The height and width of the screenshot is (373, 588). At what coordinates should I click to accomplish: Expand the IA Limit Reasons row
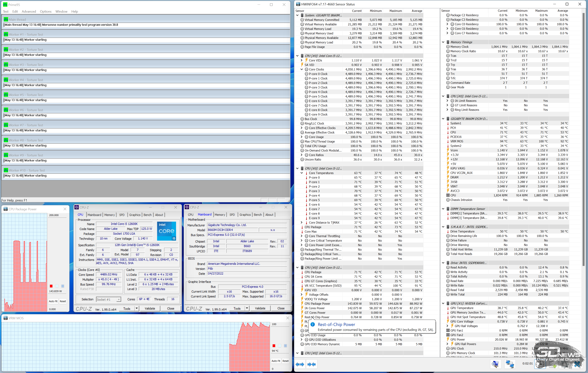coord(447,101)
